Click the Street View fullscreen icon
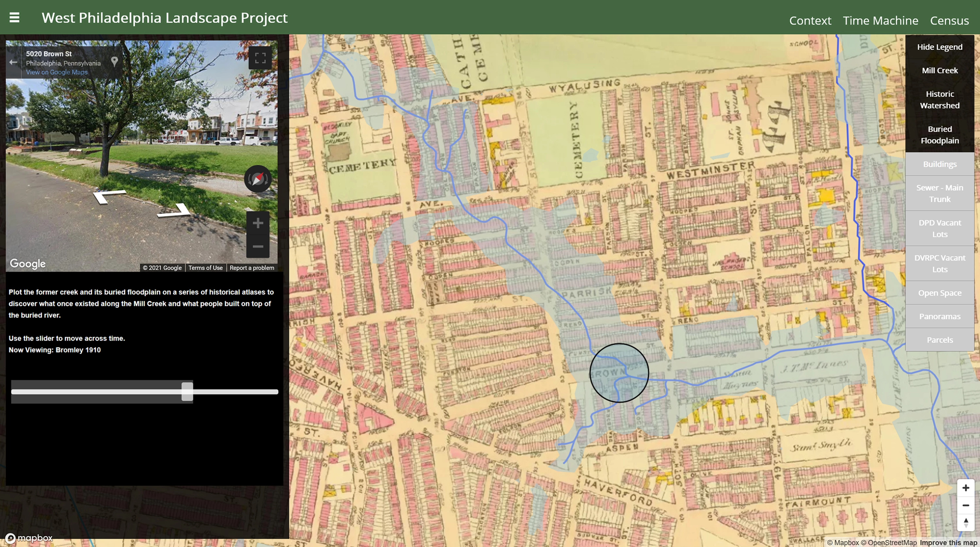Viewport: 980px width, 547px height. point(260,58)
